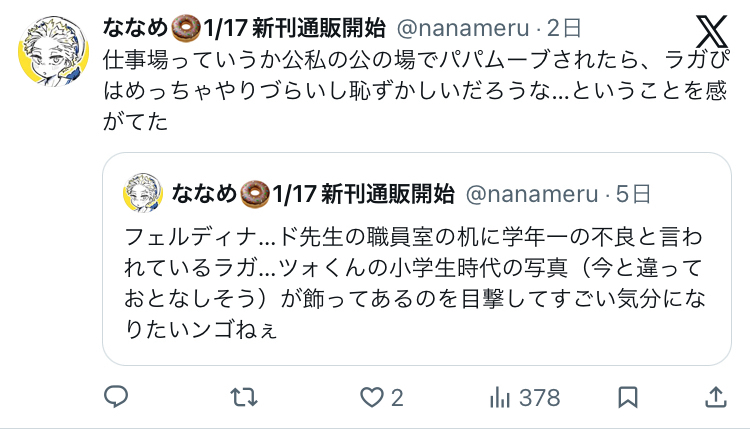Screen dimensions: 750x436
Task: Click the X logo at top right
Action: pos(711,32)
